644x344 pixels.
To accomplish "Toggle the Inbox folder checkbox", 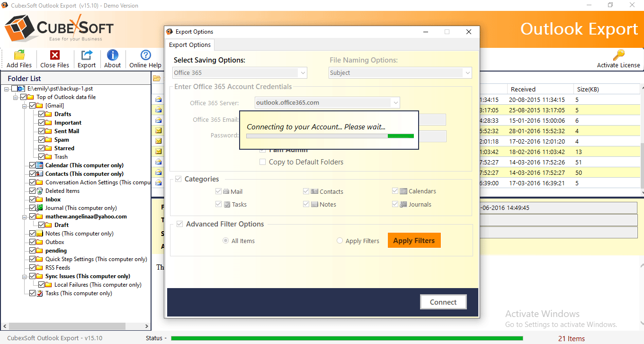I will coord(32,199).
